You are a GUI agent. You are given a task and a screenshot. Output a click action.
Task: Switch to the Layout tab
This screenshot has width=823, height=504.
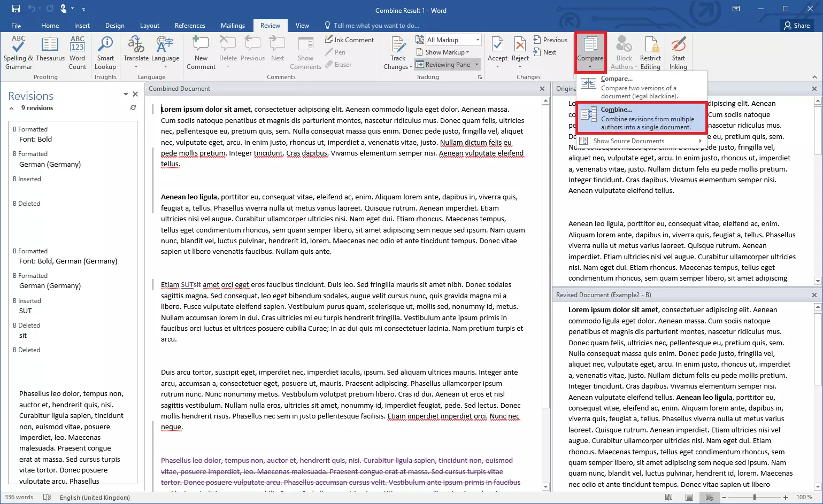click(x=150, y=26)
